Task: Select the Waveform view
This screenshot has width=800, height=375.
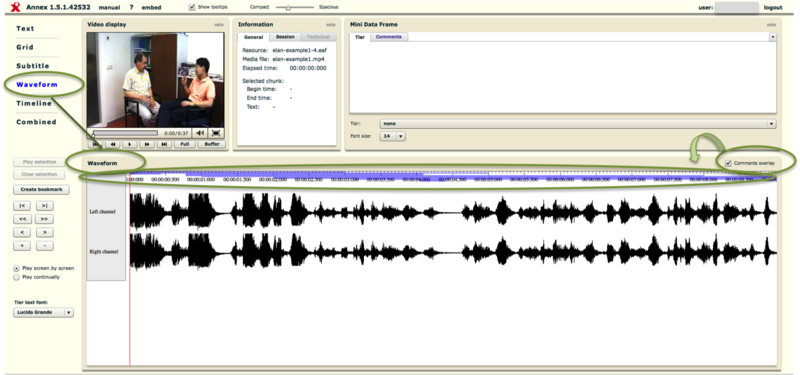Action: pos(37,85)
